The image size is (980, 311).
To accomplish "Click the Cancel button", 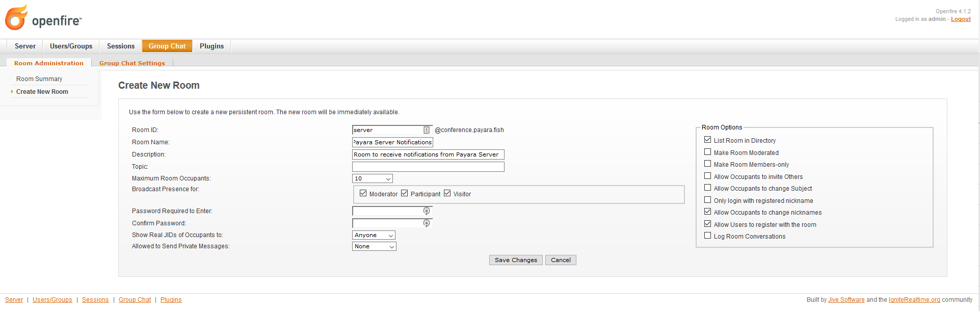I will point(561,260).
